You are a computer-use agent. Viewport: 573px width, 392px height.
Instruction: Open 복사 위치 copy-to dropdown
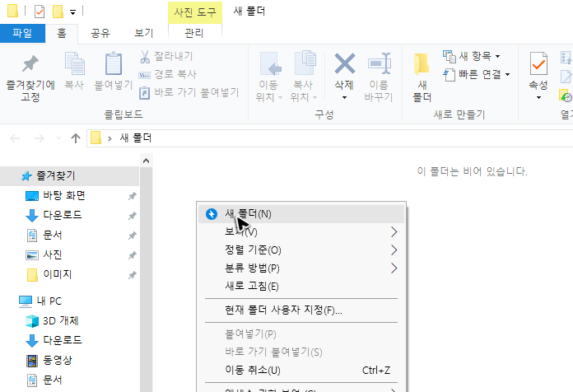pos(304,77)
